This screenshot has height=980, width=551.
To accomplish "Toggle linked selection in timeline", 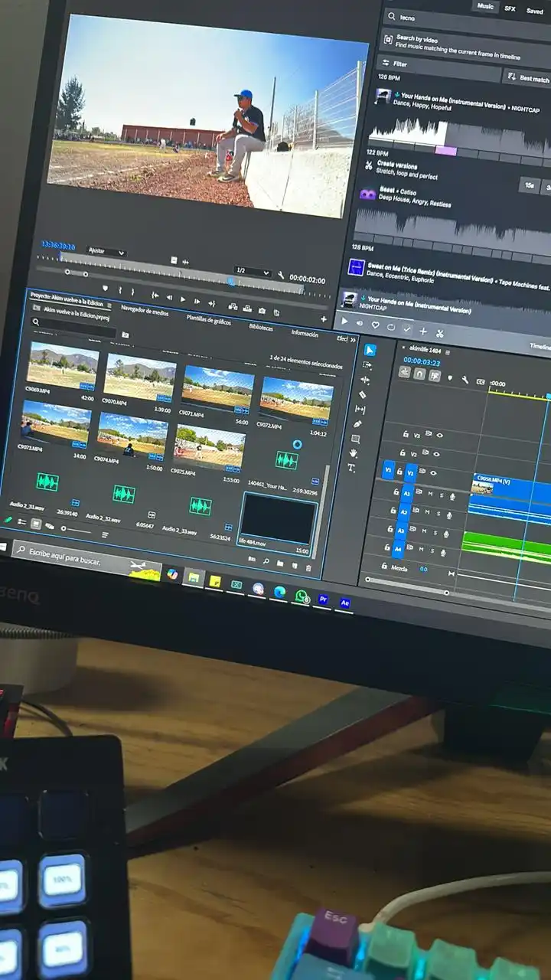I will pos(435,376).
